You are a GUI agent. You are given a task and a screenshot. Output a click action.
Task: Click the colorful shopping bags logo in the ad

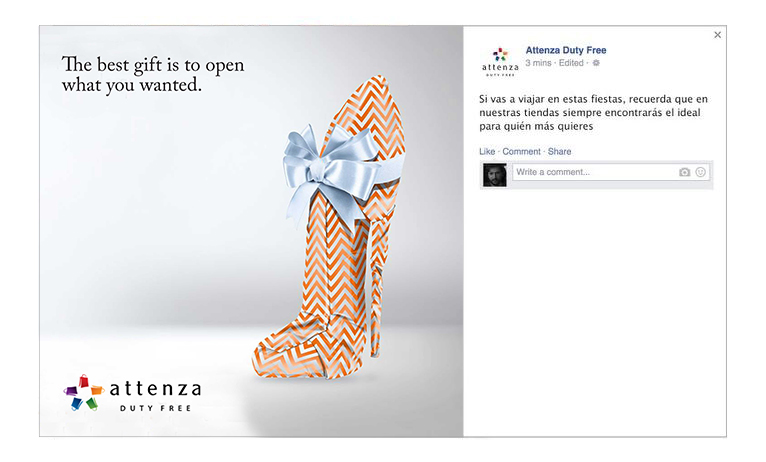coord(84,393)
